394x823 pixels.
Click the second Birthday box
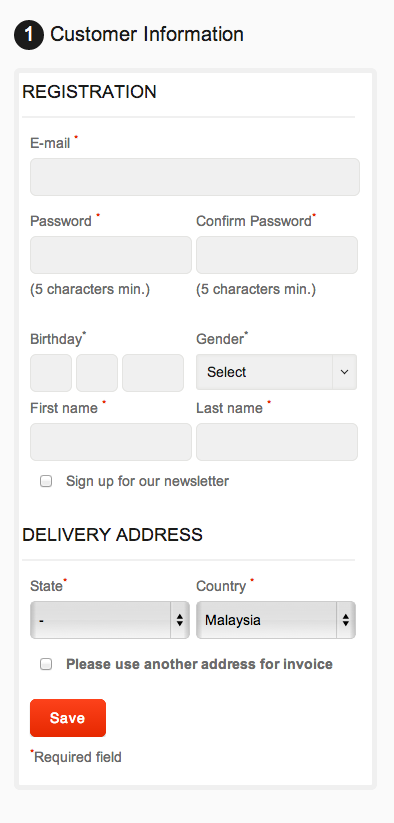97,373
